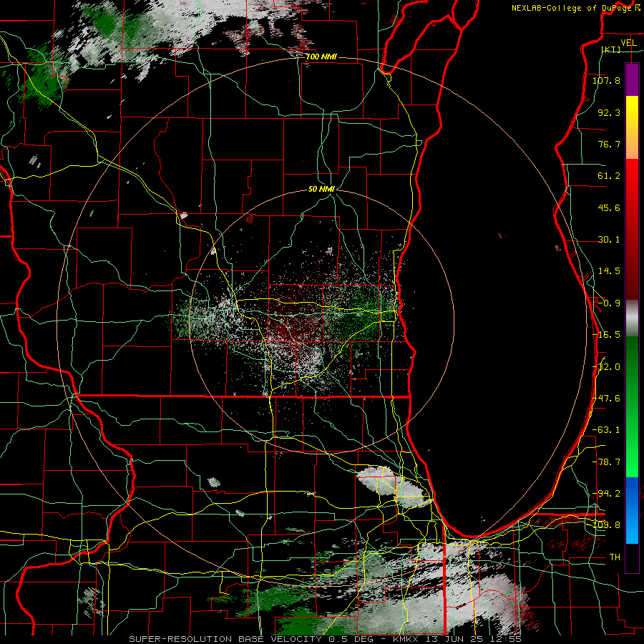644x644 pixels.
Task: Select the -94.2 legend value
Action: click(x=606, y=493)
